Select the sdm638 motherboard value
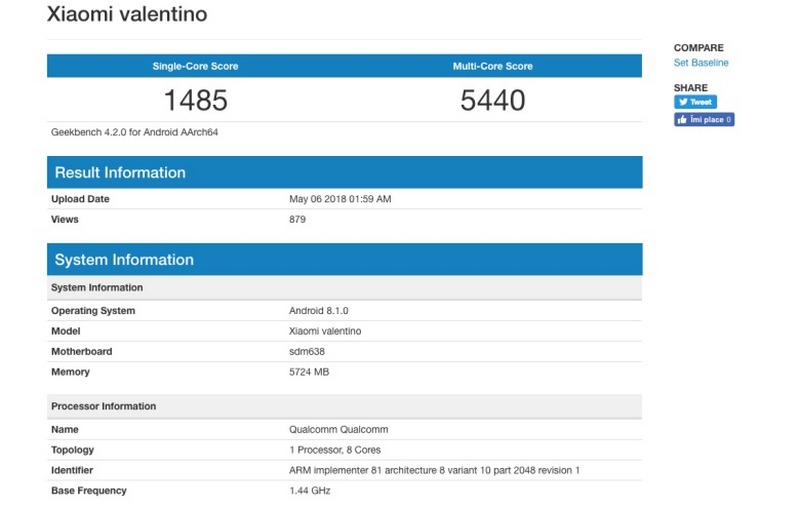 pos(307,351)
